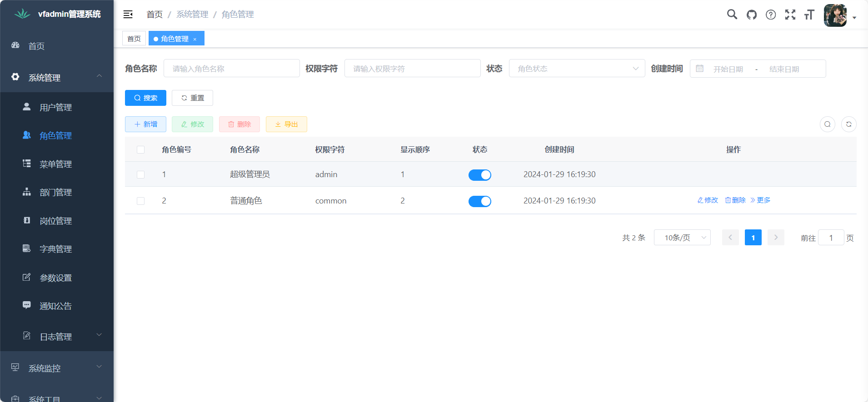The height and width of the screenshot is (402, 868).
Task: Toggle fullscreen mode icon
Action: [x=790, y=15]
